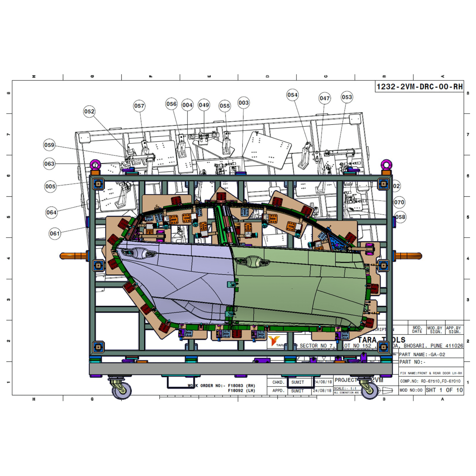Select the MOD.BY SIGN. column header
Image resolution: width=476 pixels, height=476 pixels.
(436, 330)
